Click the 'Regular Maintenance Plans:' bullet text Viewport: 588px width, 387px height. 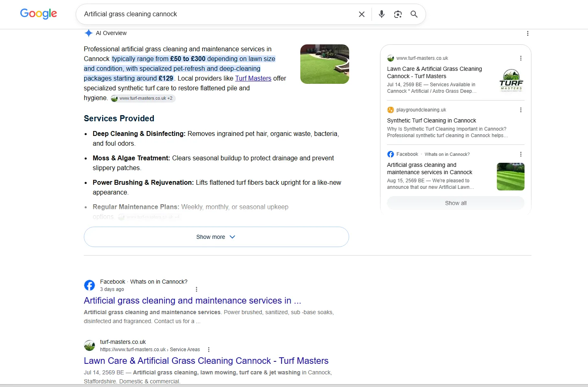[x=136, y=207]
